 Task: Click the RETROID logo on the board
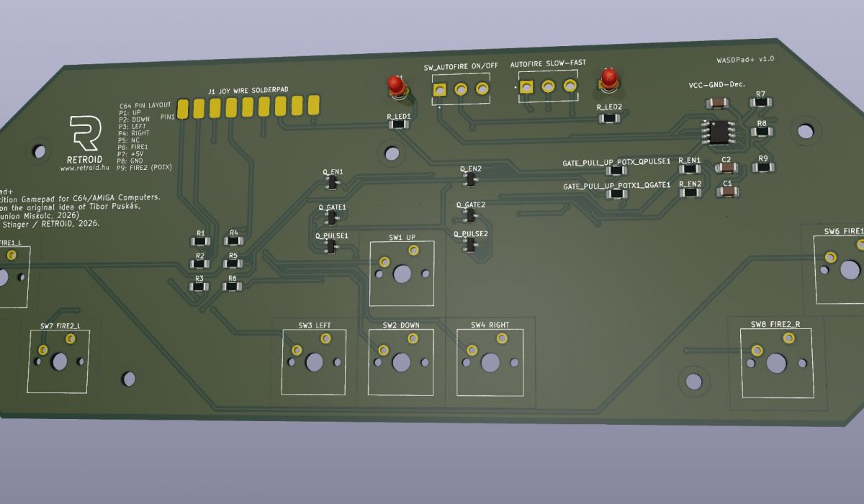(x=85, y=134)
